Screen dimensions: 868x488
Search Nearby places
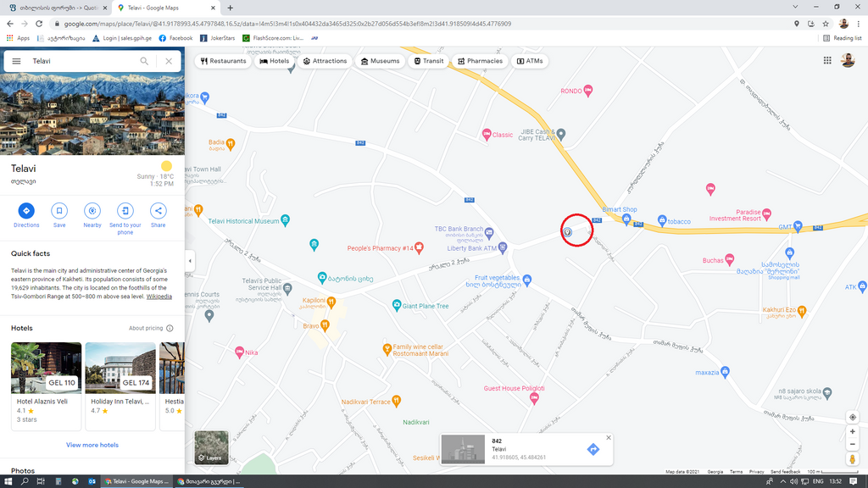92,215
